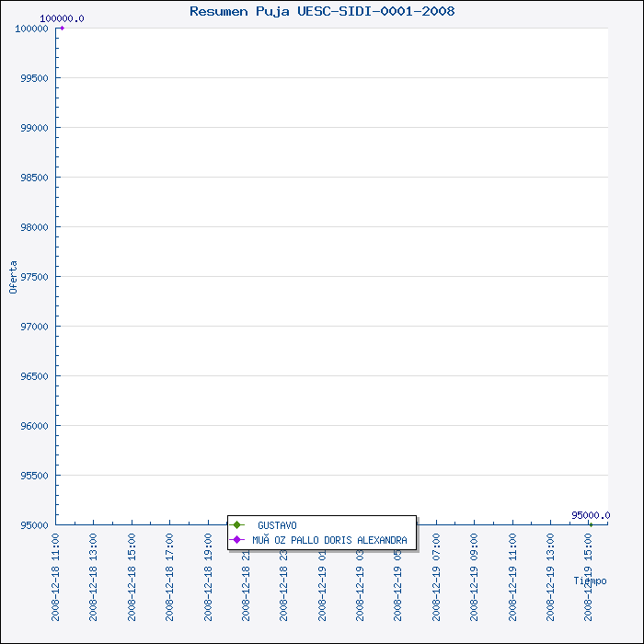
Task: Click the 95000.0 data value label
Action: coord(590,515)
